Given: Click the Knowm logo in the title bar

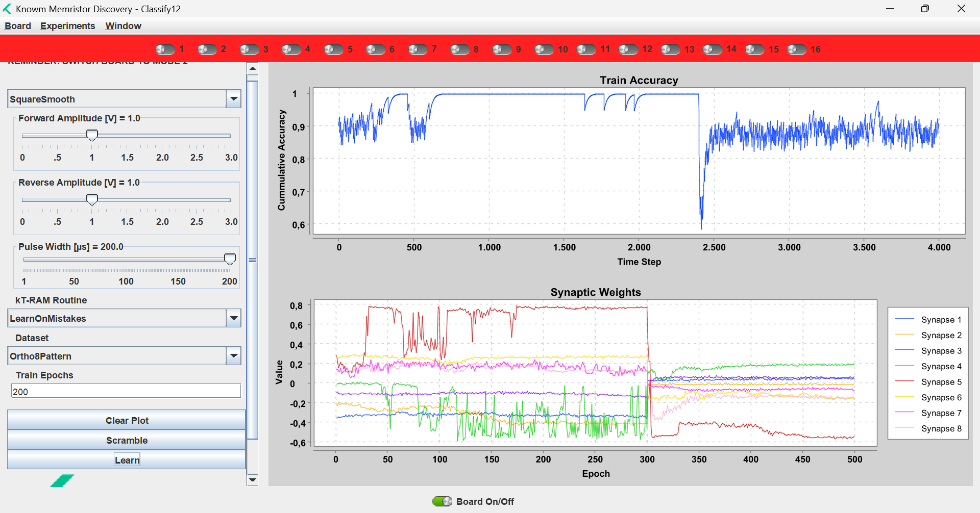Looking at the screenshot, I should [x=7, y=9].
